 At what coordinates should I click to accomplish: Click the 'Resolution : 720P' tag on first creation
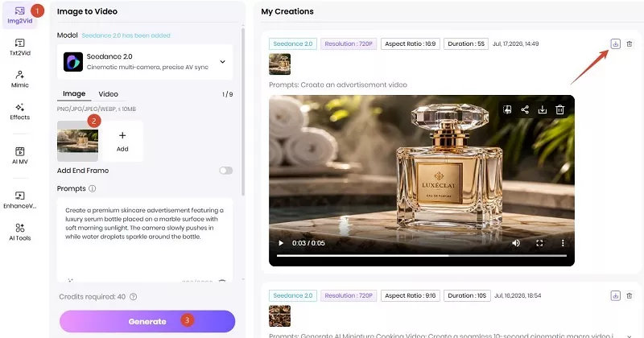[x=349, y=43]
